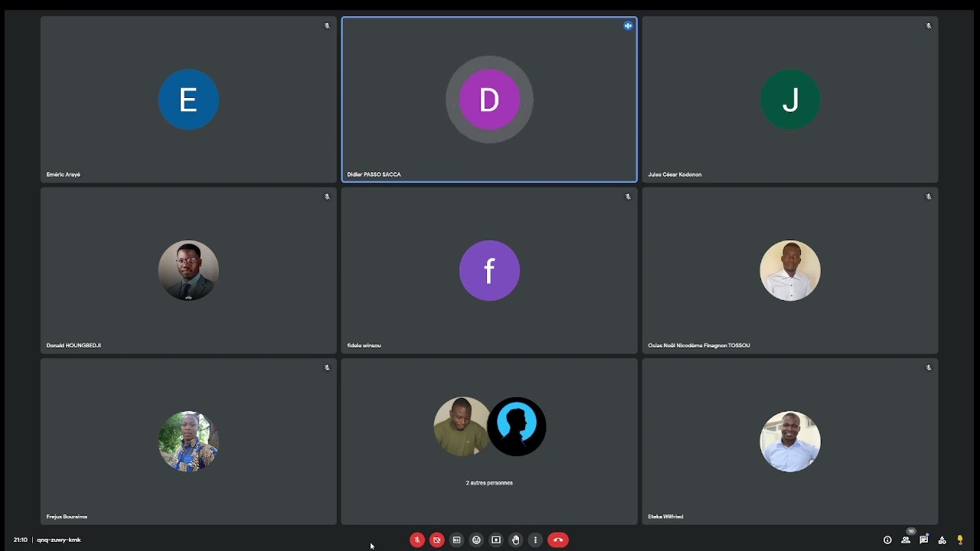Viewport: 980px width, 551px height.
Task: Open the emoji reactions picker
Action: (x=476, y=540)
